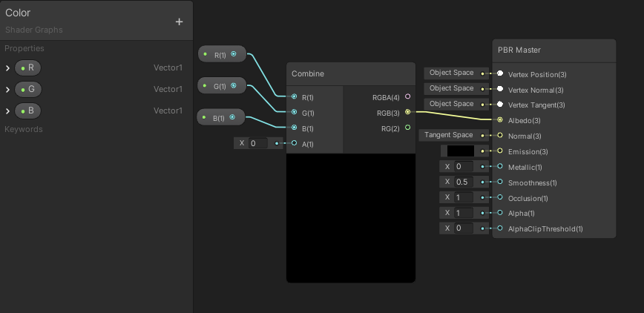This screenshot has height=313, width=644.
Task: Click the Blackboard title Color
Action: [x=18, y=13]
